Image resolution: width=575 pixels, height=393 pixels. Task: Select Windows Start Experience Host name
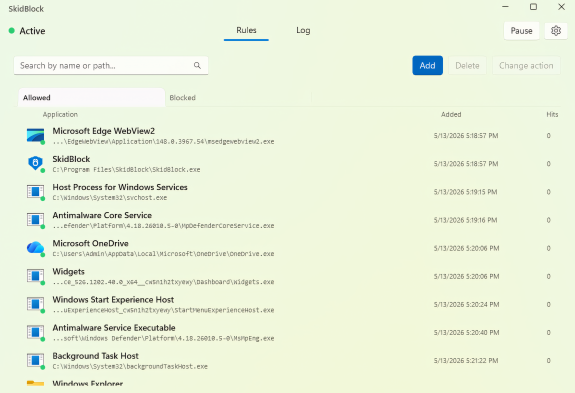(x=113, y=300)
